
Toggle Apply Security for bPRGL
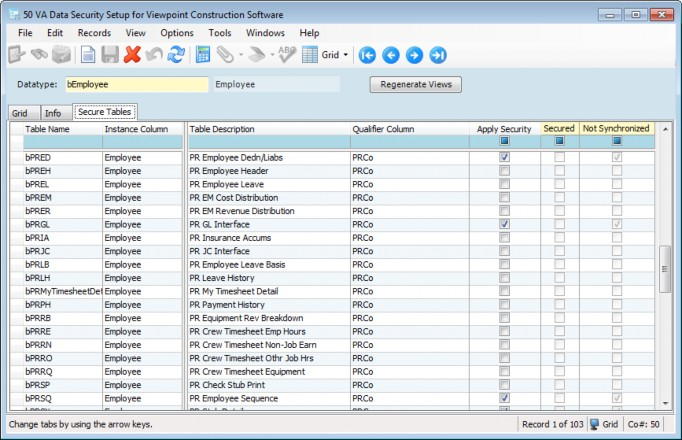coord(504,224)
